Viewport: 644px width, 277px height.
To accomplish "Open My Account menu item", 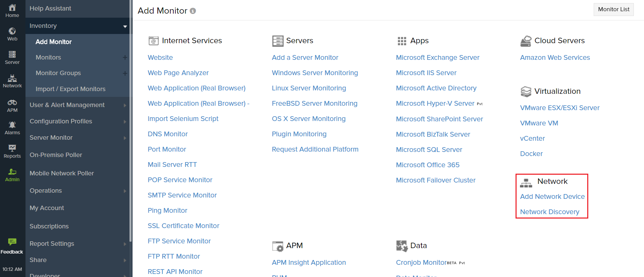I will [47, 208].
